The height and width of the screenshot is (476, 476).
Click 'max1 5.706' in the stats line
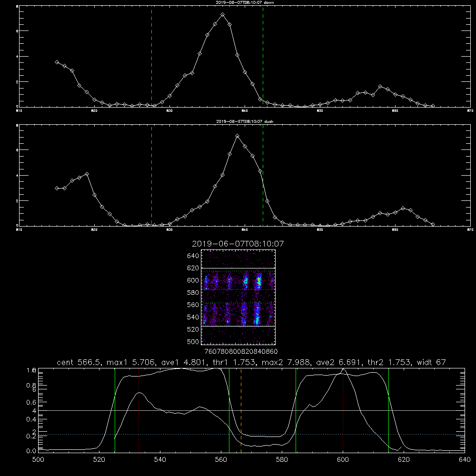click(129, 362)
